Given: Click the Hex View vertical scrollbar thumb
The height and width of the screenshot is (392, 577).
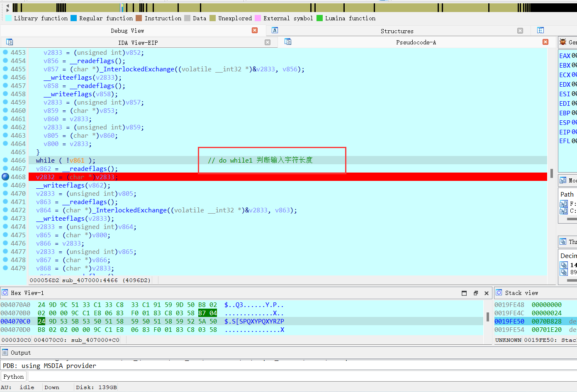Looking at the screenshot, I should 488,317.
